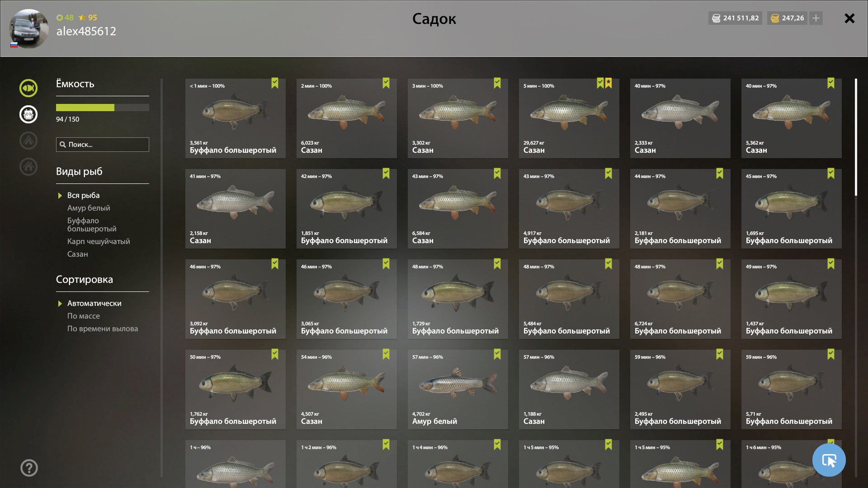Toggle bookmark on 3,561 кг Буффало большеротый
The width and height of the screenshot is (868, 488).
point(275,83)
